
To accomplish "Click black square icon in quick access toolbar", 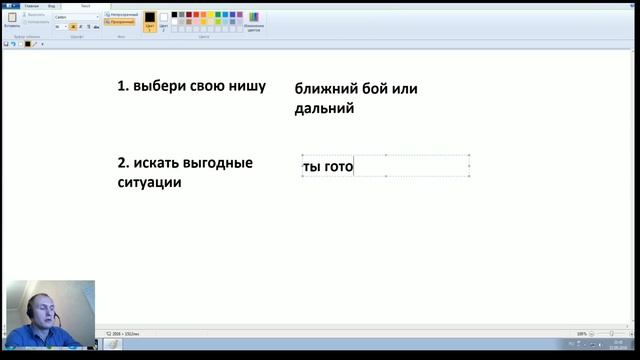I will pyautogui.click(x=28, y=44).
